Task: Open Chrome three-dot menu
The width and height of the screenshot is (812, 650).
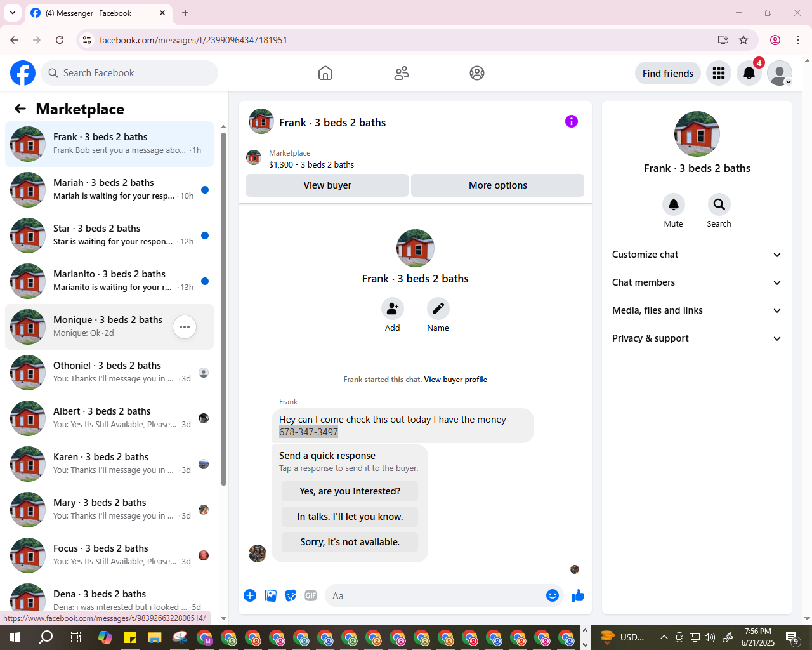Action: pos(798,40)
